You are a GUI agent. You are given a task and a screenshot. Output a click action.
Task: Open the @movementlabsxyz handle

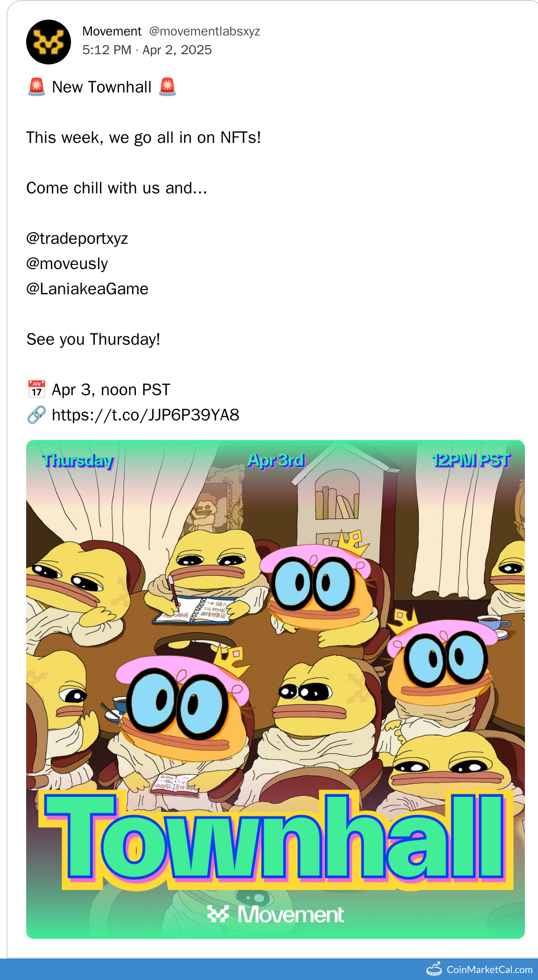(204, 31)
